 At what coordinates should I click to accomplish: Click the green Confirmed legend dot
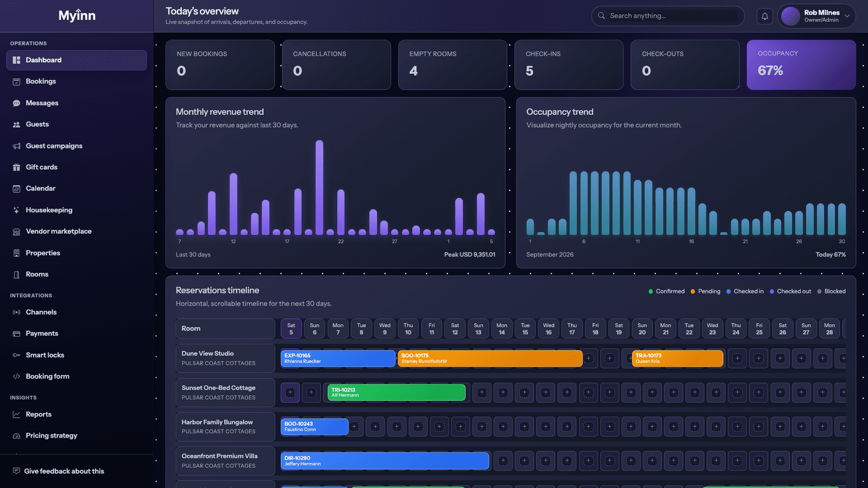click(650, 292)
